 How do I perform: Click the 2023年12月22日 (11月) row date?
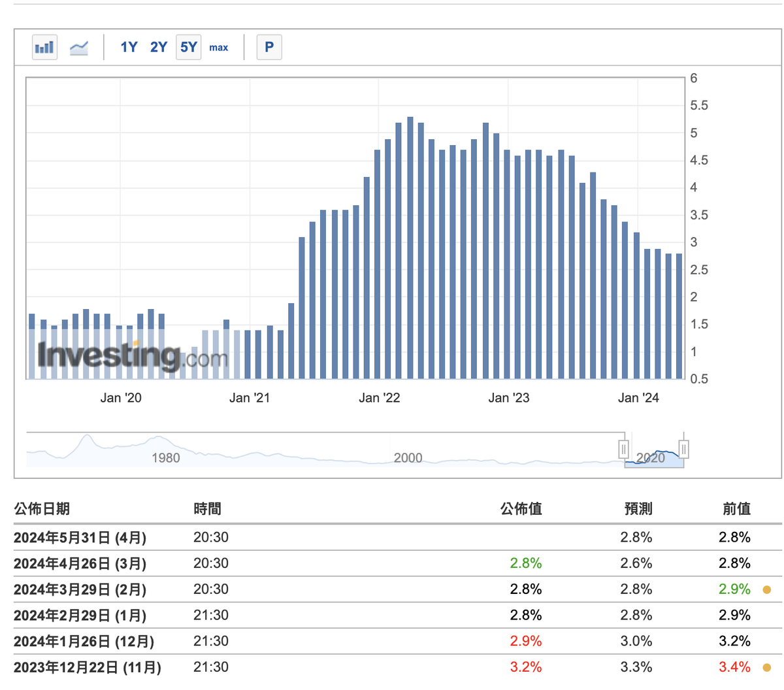pos(88,667)
